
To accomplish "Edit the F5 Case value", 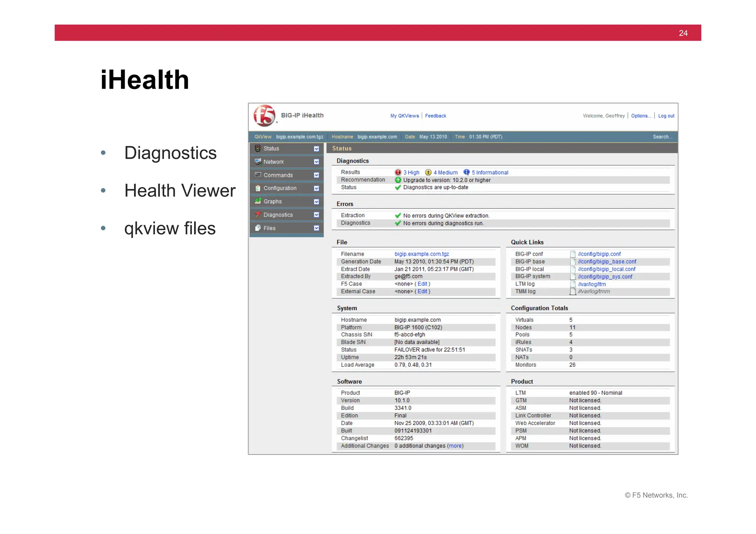I will [x=422, y=284].
